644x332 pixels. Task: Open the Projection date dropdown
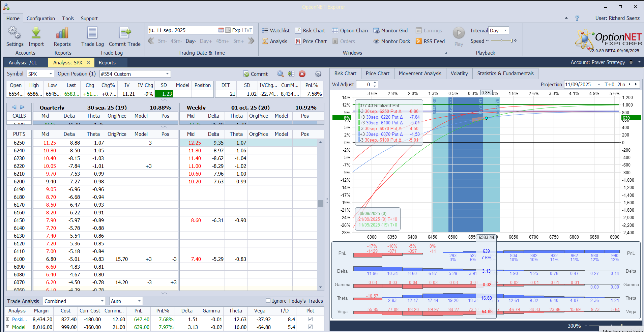[599, 85]
